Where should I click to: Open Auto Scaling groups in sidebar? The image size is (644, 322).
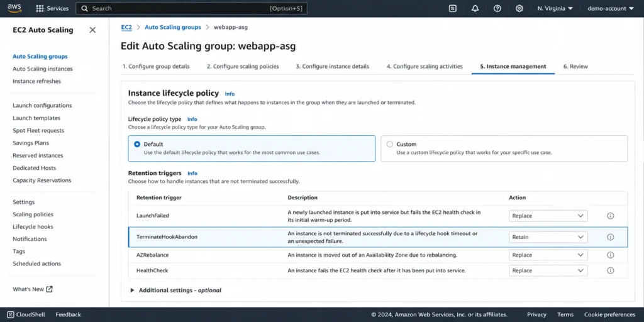(40, 57)
